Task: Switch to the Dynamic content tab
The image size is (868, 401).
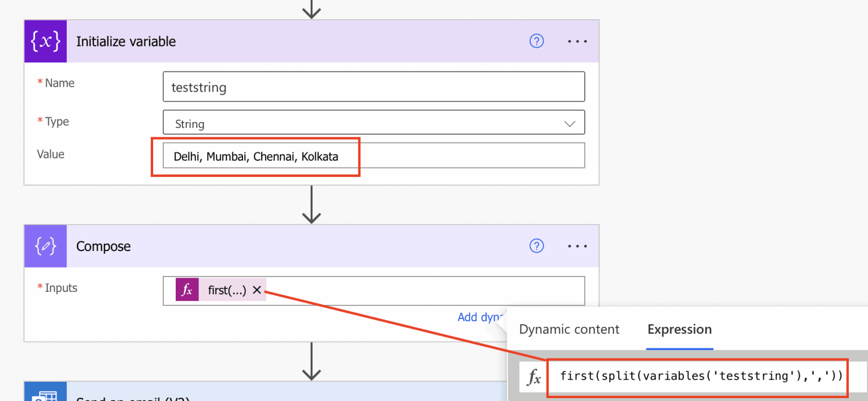Action: [x=568, y=329]
